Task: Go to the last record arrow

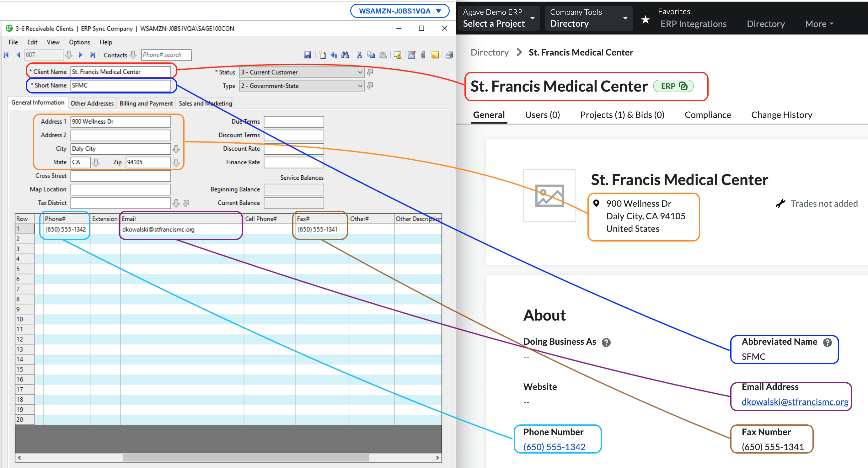Action: 93,55
